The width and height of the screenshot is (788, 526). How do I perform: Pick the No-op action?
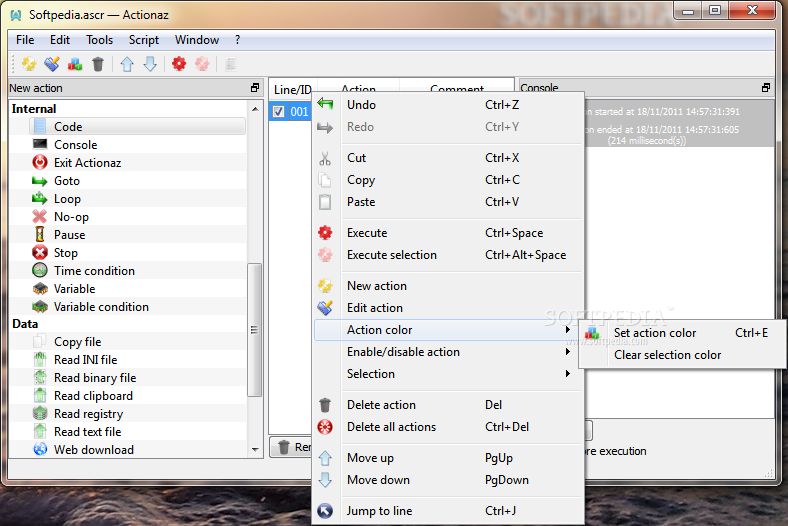click(x=137, y=217)
